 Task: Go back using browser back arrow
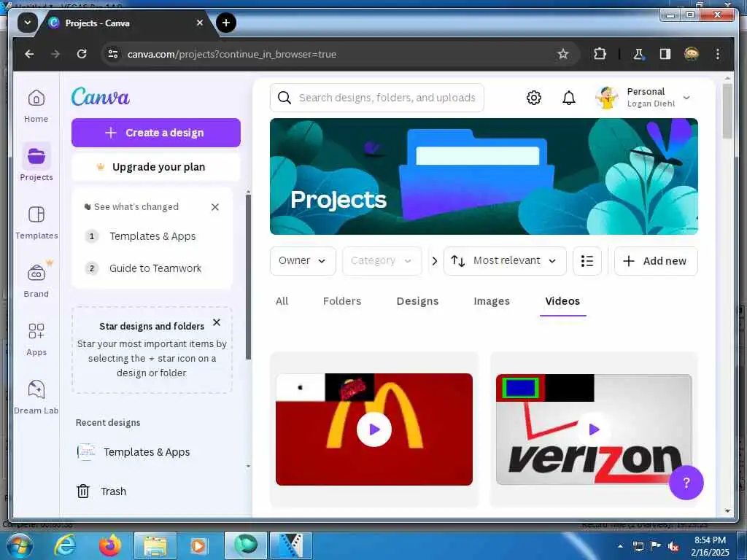[x=29, y=54]
